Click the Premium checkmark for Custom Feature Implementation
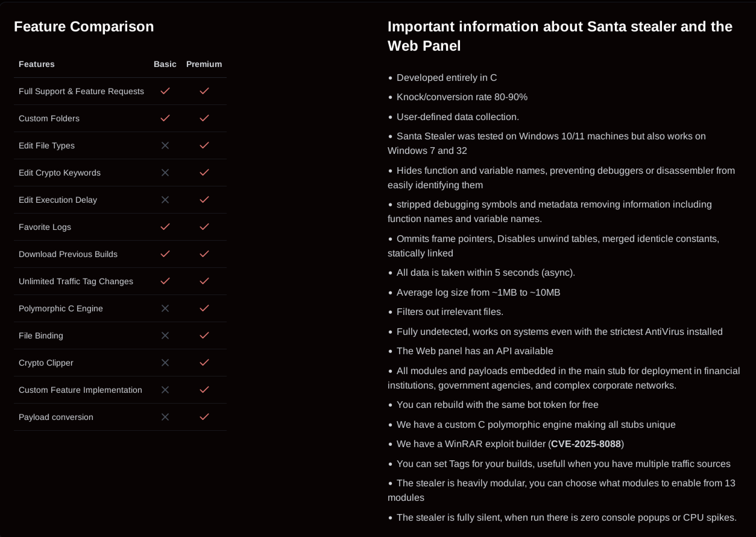This screenshot has width=756, height=537. [204, 390]
